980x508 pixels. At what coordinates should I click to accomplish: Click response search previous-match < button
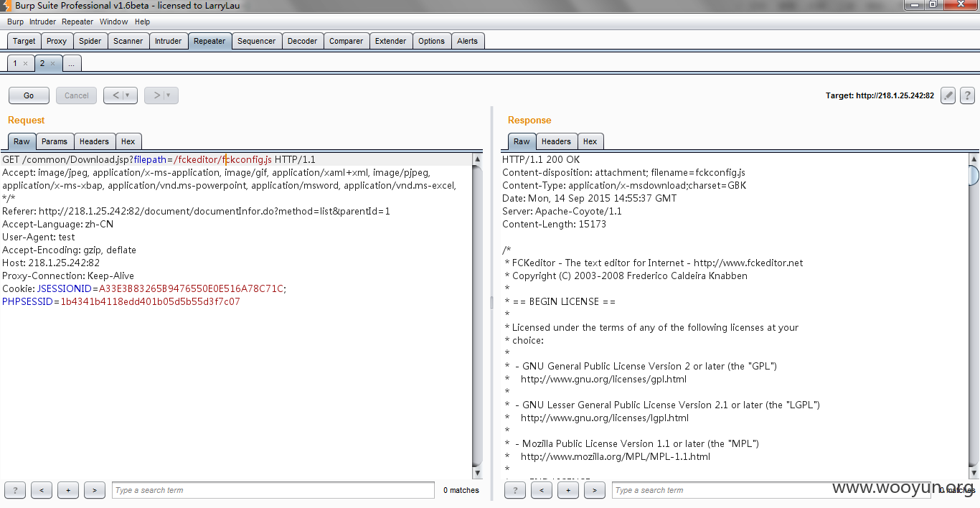coord(542,490)
